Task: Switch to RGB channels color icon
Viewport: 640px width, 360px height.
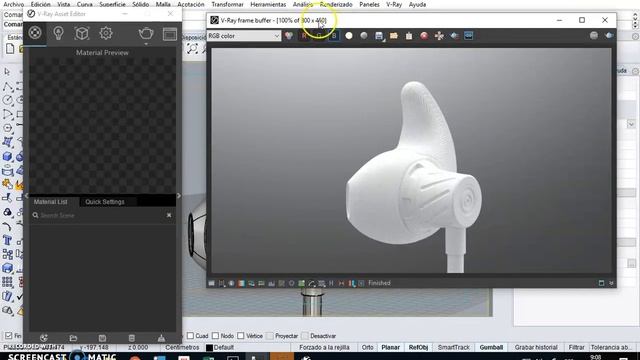Action: (x=289, y=36)
